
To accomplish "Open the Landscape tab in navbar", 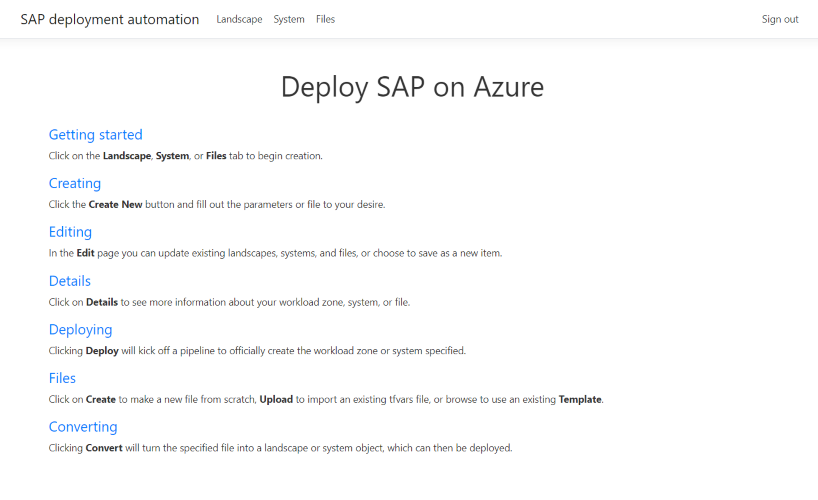I will [239, 19].
